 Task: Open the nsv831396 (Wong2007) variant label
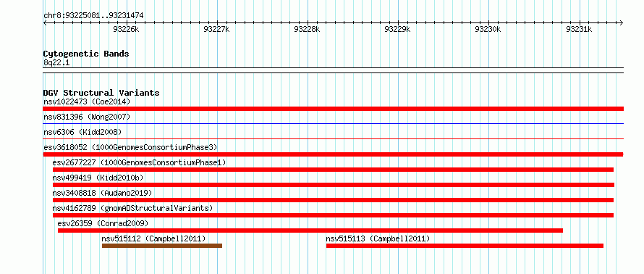point(87,117)
